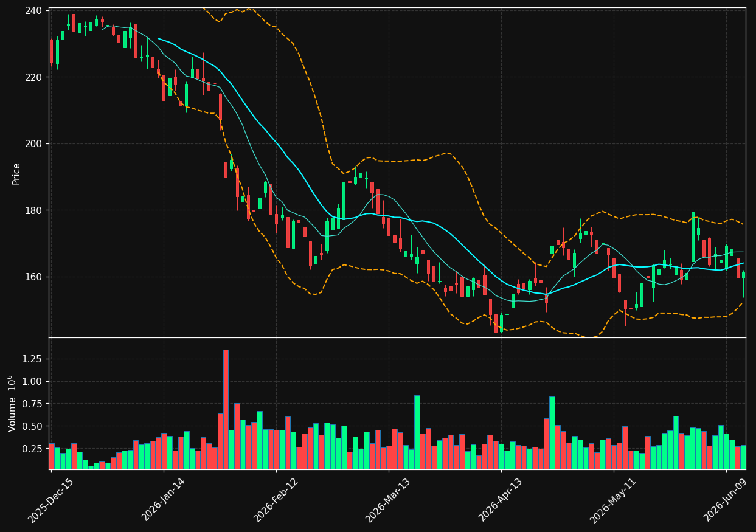Viewport: 756px width, 532px height.
Task: Click the 1.25 volume axis tick
Action: (32, 359)
